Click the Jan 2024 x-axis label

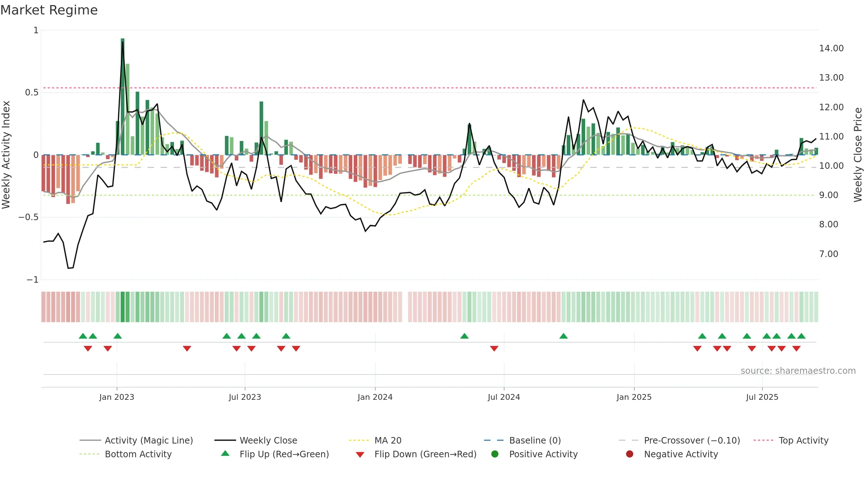375,397
